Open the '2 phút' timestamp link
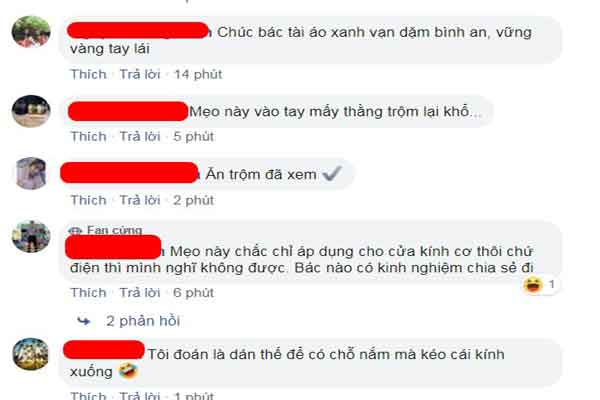 [193, 200]
